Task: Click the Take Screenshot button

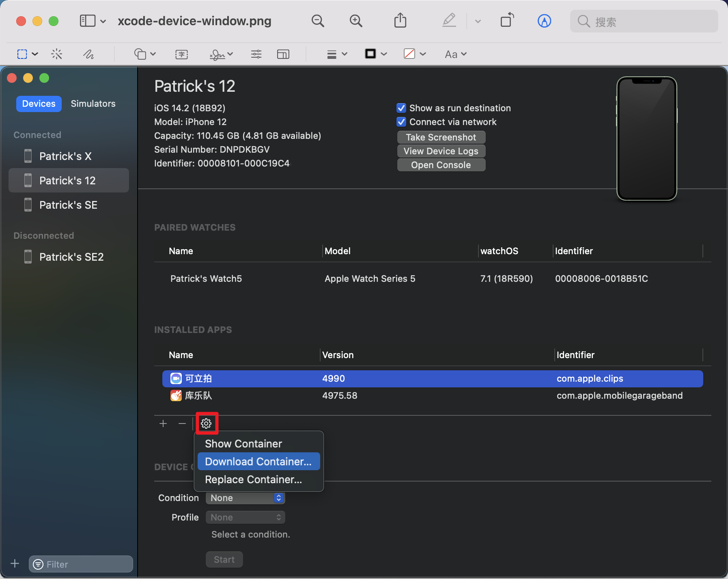Action: click(441, 137)
